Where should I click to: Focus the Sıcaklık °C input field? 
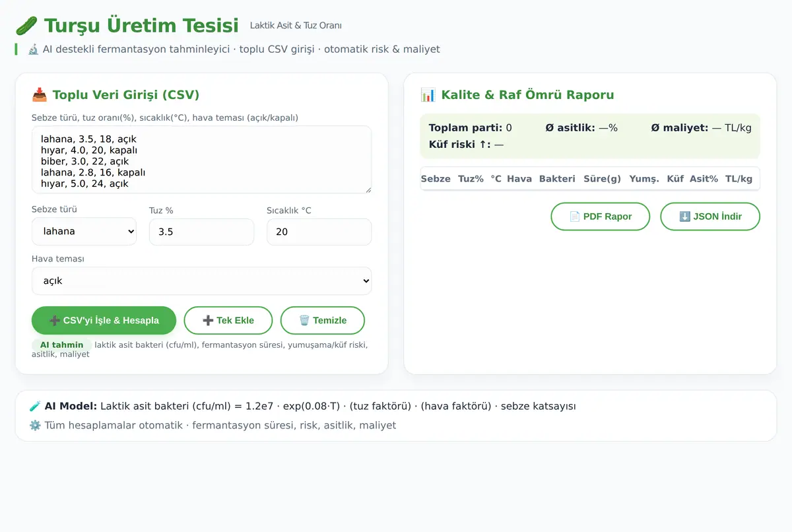point(319,232)
